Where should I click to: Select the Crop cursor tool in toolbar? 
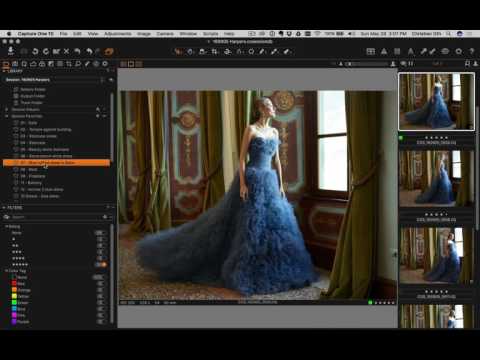[215, 52]
